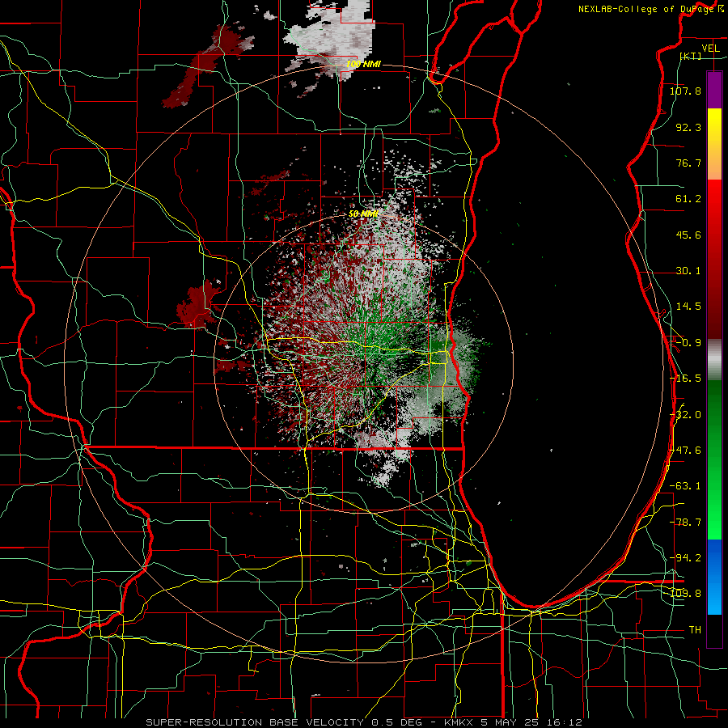Screen dimensions: 728x728
Task: Click the 107.8 velocity scale value
Action: coord(685,91)
